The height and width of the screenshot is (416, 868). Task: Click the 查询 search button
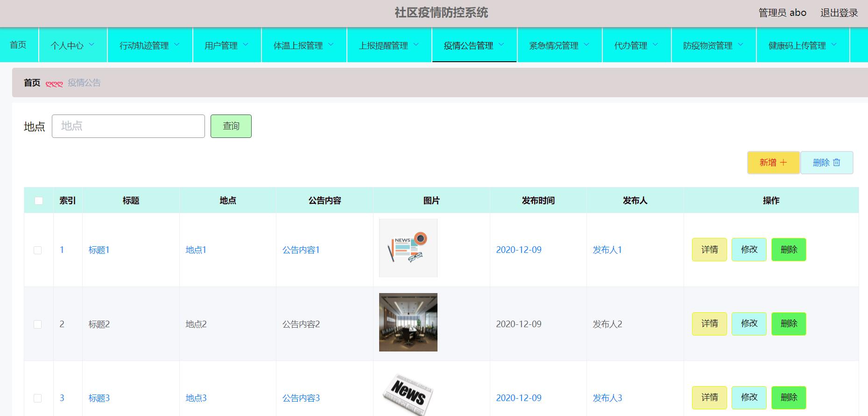[231, 126]
